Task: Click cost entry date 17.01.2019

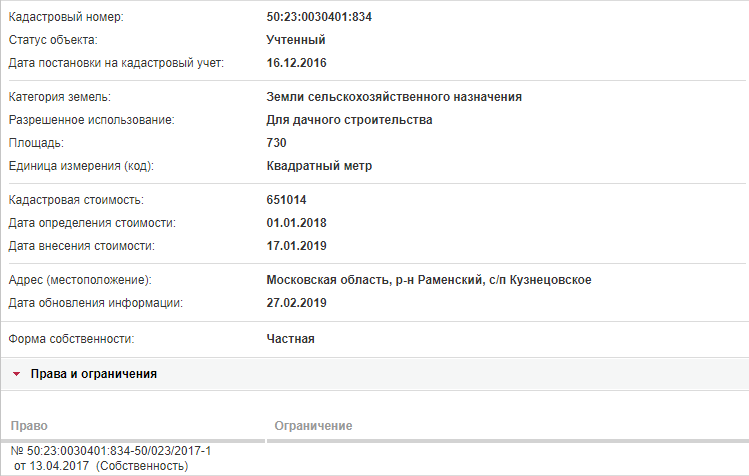Action: click(x=296, y=246)
